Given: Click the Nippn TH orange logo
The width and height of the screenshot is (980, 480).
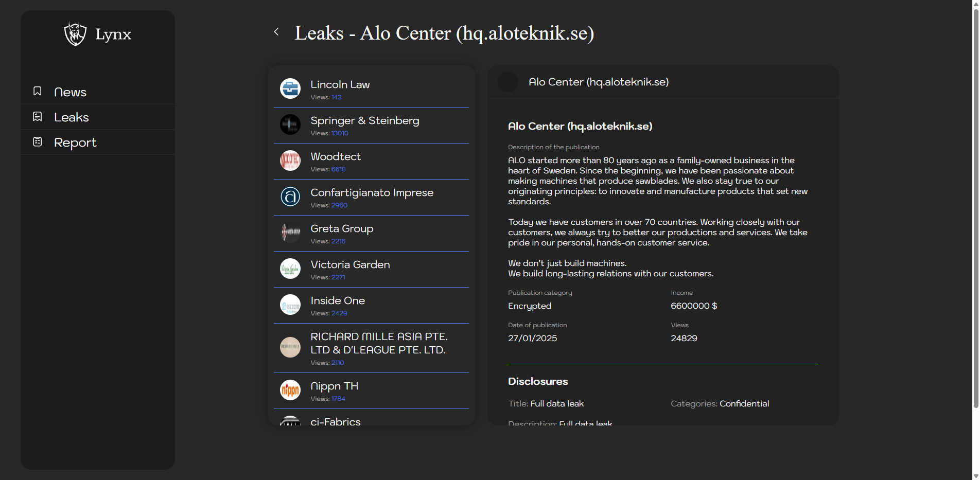Looking at the screenshot, I should click(x=290, y=390).
